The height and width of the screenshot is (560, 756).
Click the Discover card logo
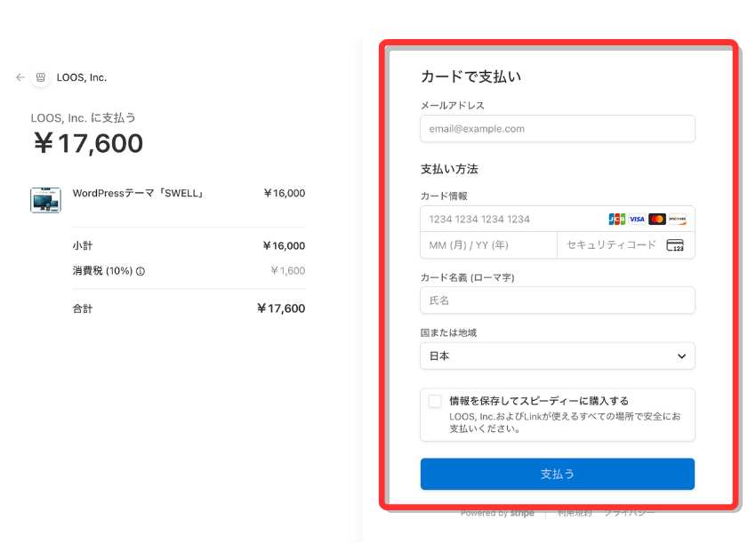(678, 220)
